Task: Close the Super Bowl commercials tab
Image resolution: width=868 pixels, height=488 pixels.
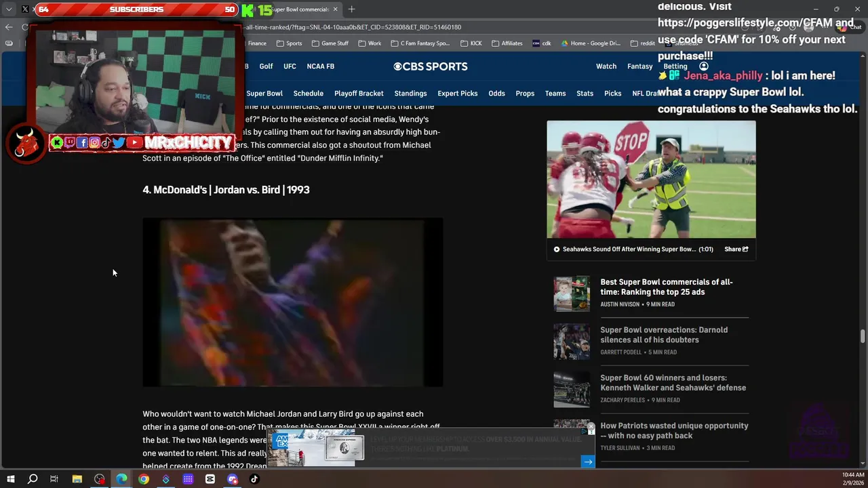Action: click(x=335, y=9)
